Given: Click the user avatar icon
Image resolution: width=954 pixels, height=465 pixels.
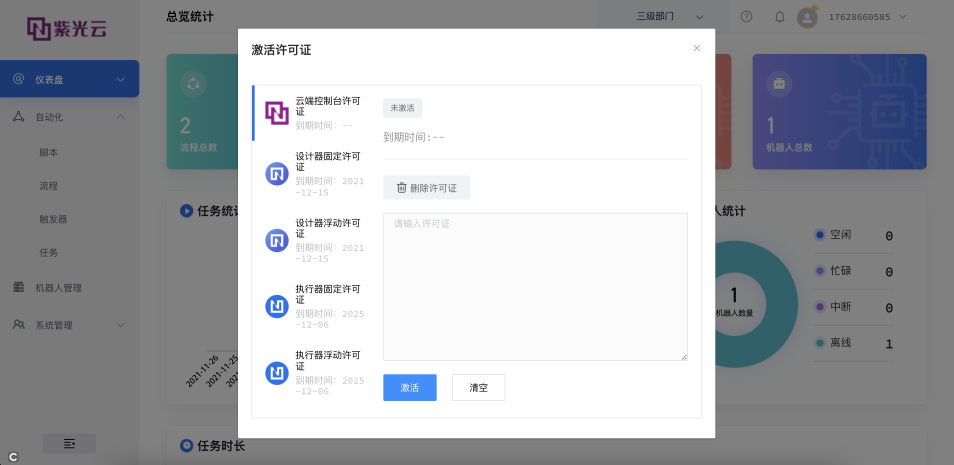Looking at the screenshot, I should click(807, 17).
